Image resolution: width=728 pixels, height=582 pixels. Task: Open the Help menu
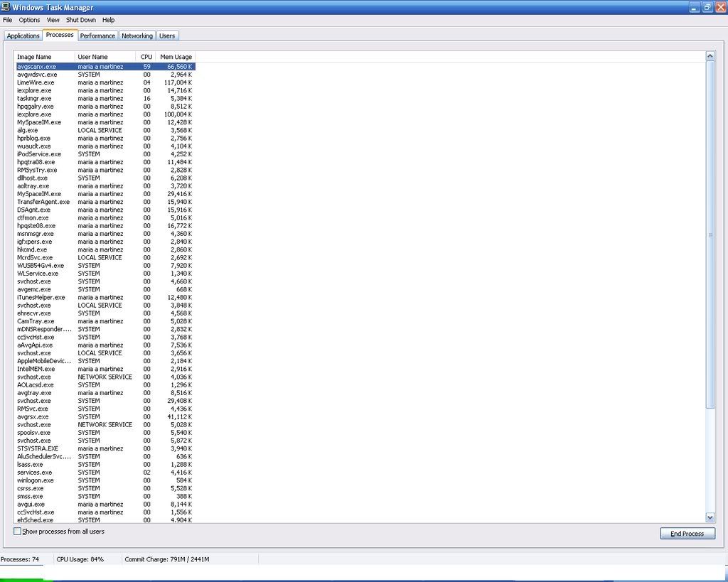[108, 20]
